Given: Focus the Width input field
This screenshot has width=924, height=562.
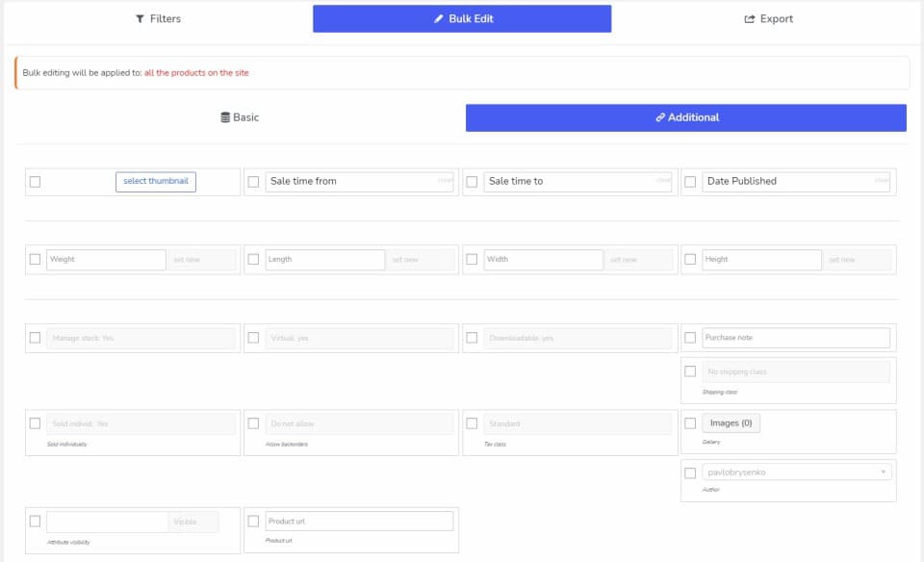Looking at the screenshot, I should click(543, 260).
